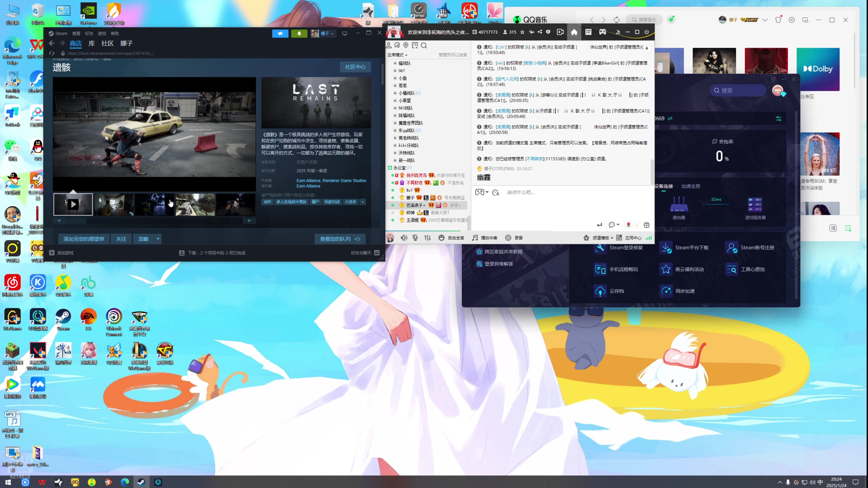Image resolution: width=868 pixels, height=488 pixels.
Task: Open QQ Music settings gear icon
Action: point(792,20)
